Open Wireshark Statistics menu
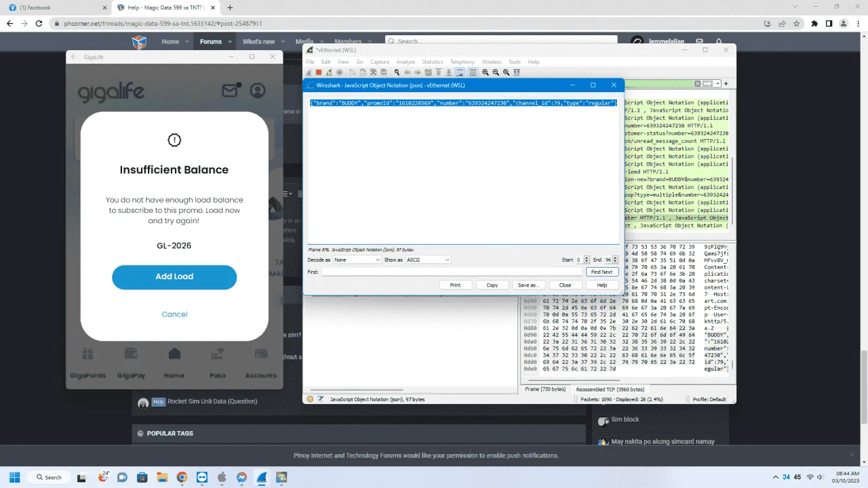This screenshot has height=488, width=868. [433, 62]
